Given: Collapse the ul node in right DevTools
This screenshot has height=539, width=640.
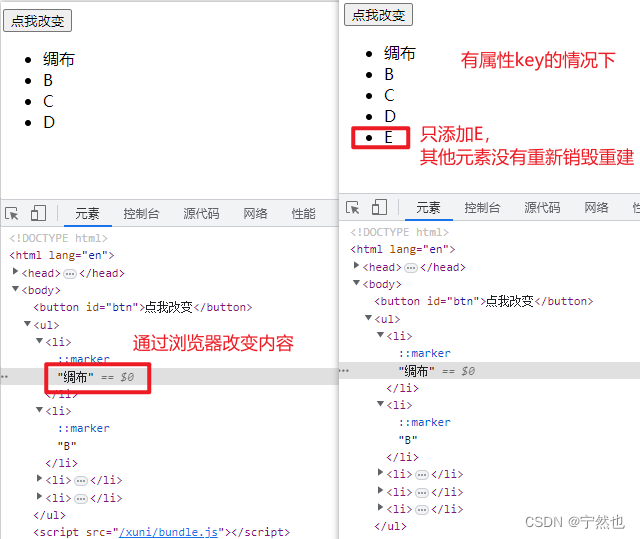Looking at the screenshot, I should [369, 318].
